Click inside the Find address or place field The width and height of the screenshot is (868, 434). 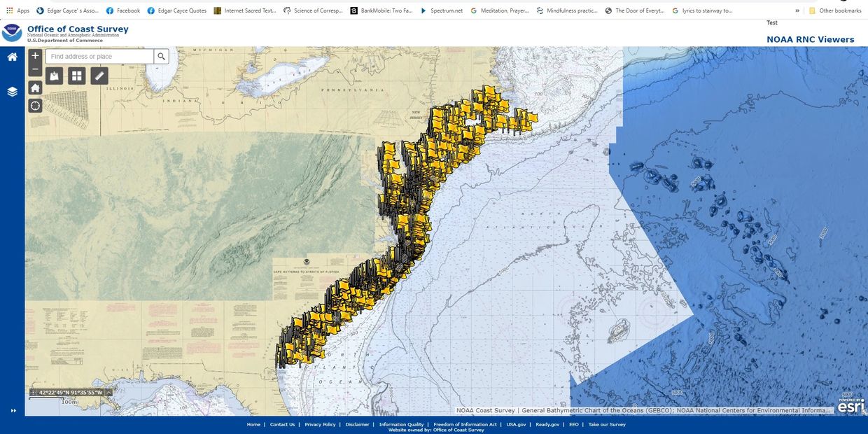point(98,56)
